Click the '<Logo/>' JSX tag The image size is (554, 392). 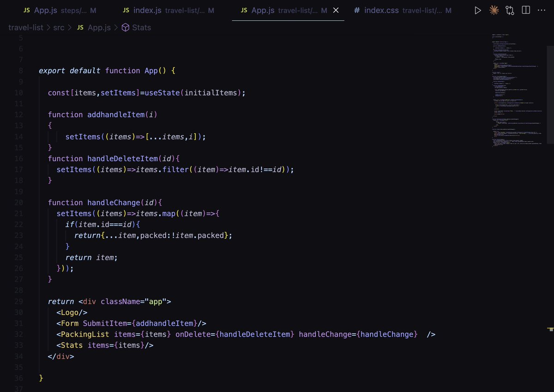click(x=72, y=313)
